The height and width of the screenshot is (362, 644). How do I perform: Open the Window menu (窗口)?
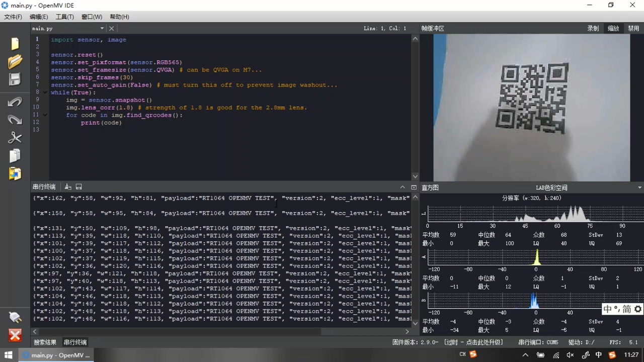pos(92,17)
